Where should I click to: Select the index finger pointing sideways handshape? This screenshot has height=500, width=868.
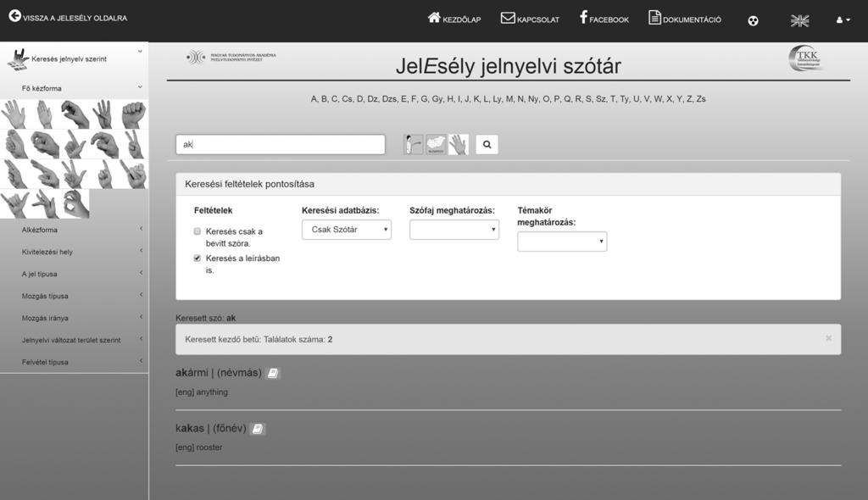44,174
